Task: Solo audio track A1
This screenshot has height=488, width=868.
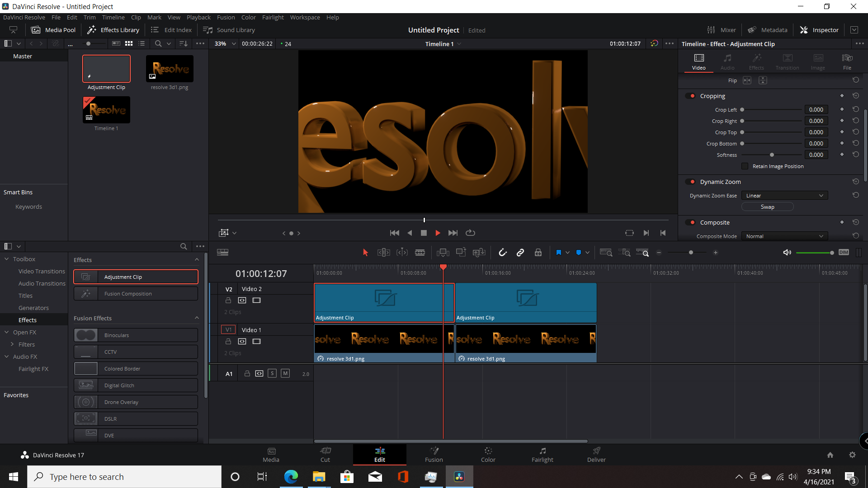Action: (x=272, y=373)
